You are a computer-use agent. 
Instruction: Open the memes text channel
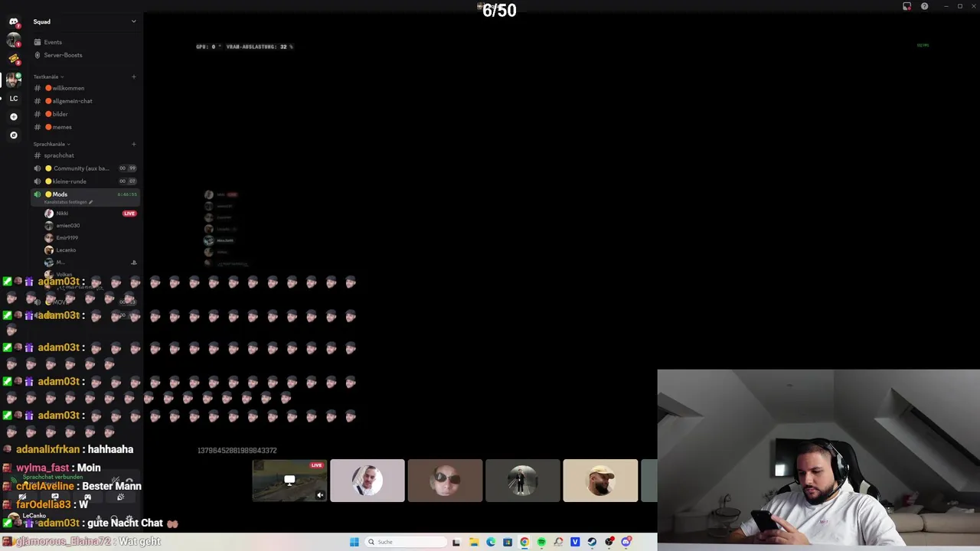tap(84, 127)
